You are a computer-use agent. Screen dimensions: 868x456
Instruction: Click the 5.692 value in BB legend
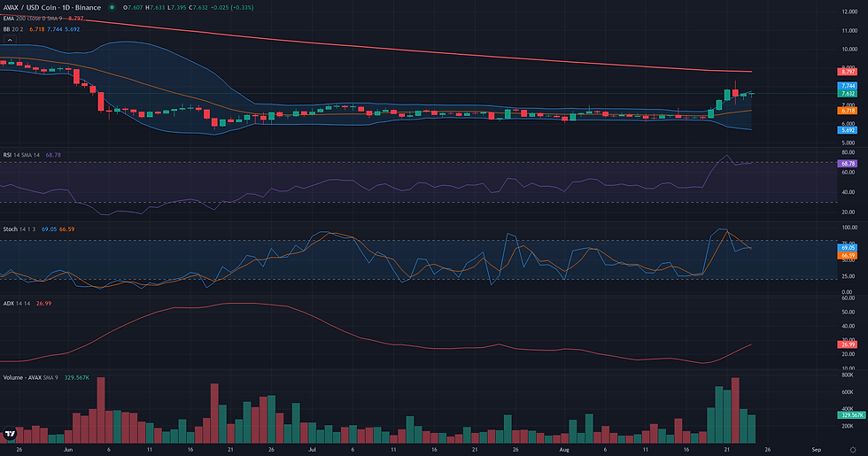pyautogui.click(x=73, y=29)
